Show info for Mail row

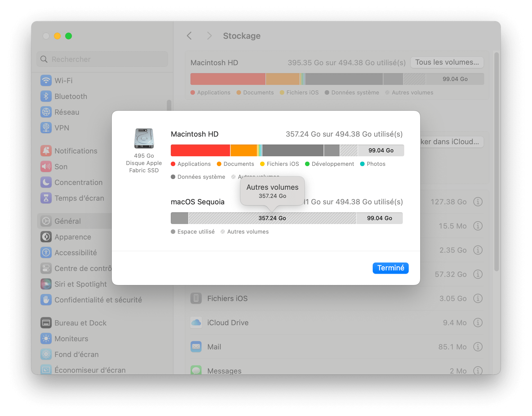coord(478,347)
